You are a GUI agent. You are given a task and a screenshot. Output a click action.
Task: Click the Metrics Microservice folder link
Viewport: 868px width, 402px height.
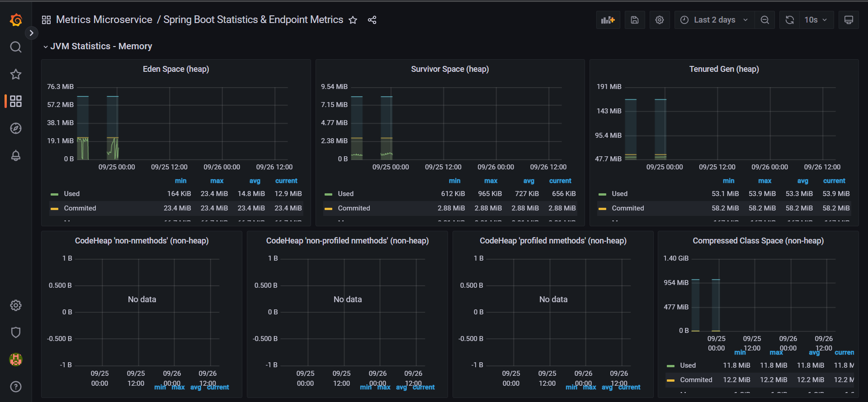tap(104, 20)
